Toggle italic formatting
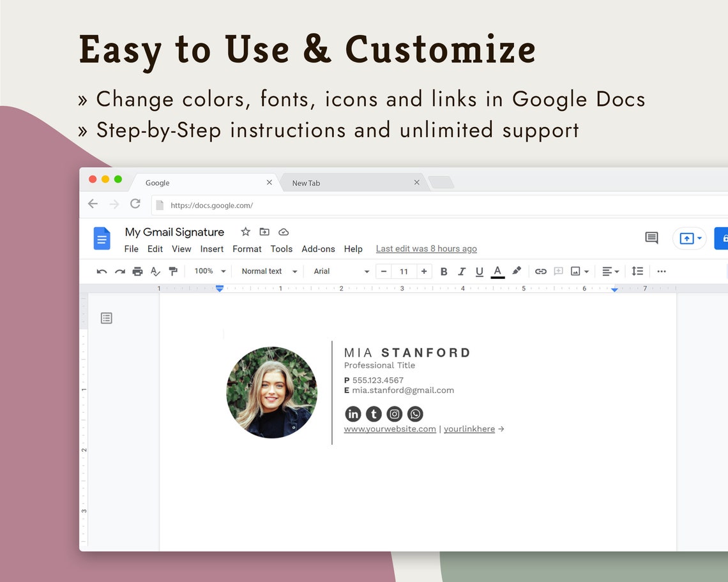 pyautogui.click(x=462, y=271)
